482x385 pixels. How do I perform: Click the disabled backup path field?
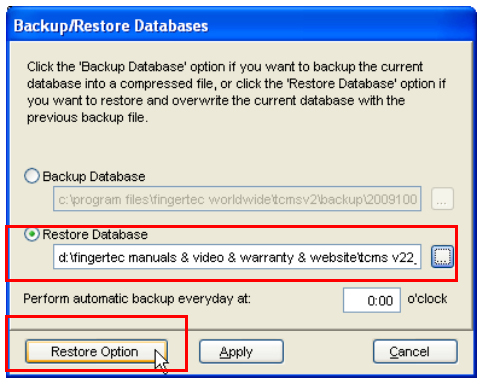pyautogui.click(x=237, y=199)
